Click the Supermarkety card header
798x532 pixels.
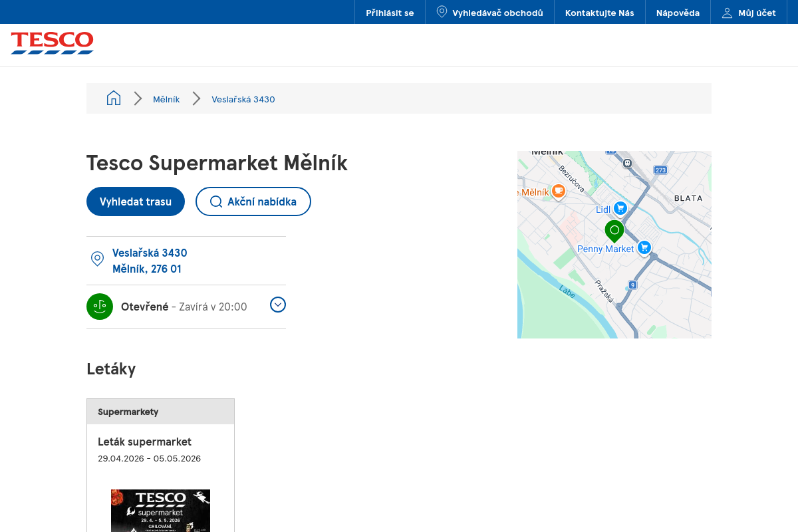coord(160,412)
